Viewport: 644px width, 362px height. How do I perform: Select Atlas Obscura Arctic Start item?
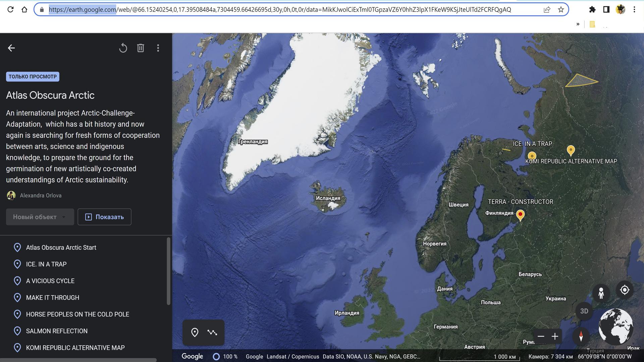click(61, 247)
